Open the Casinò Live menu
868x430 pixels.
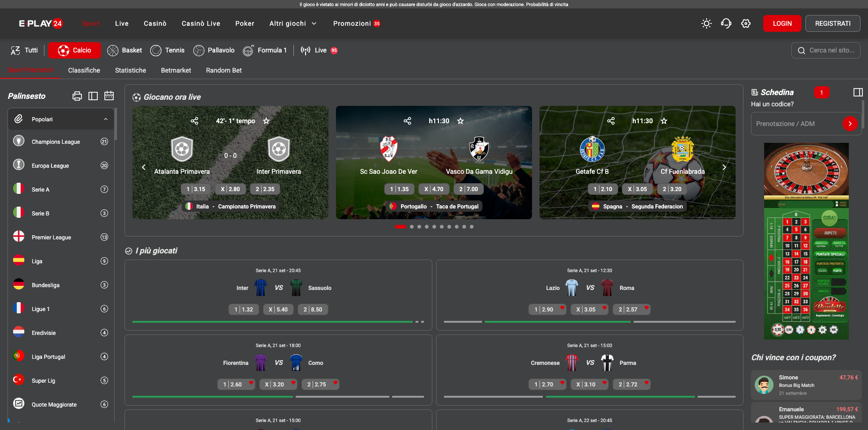(201, 23)
